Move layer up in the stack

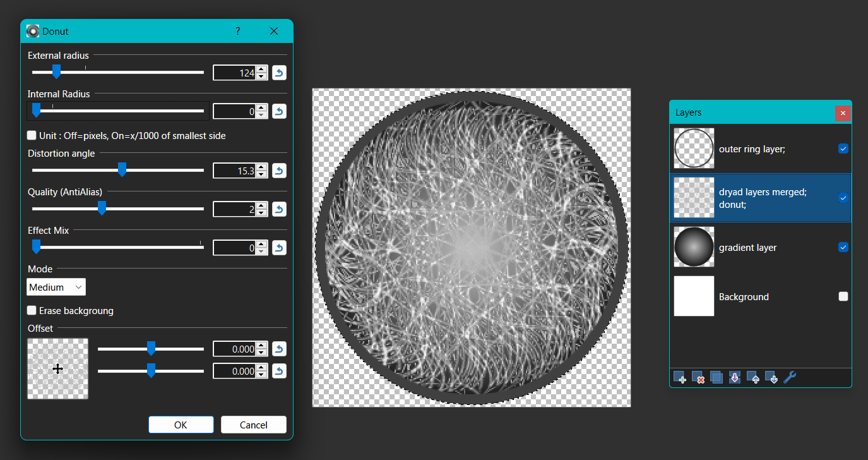point(753,377)
